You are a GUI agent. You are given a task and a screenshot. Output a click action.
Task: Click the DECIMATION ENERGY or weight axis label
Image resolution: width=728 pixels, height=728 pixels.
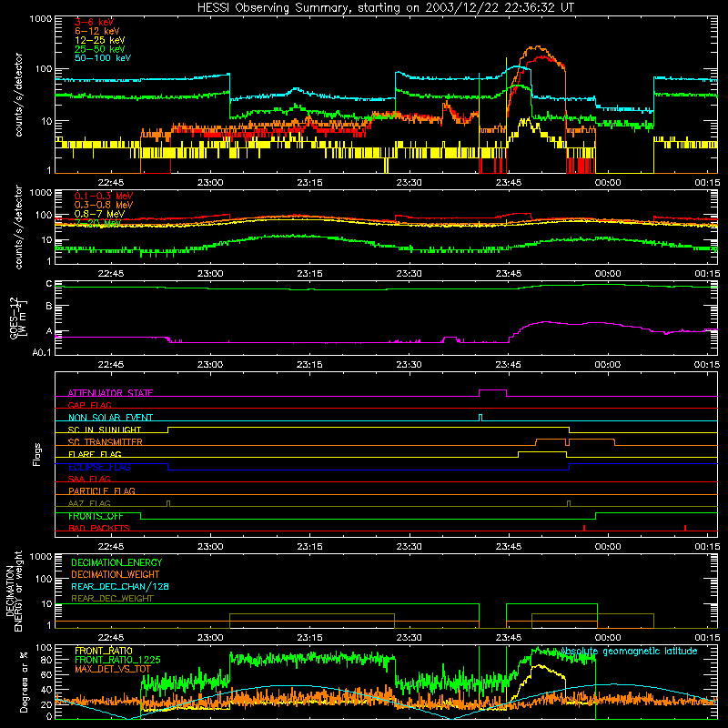[x=14, y=591]
